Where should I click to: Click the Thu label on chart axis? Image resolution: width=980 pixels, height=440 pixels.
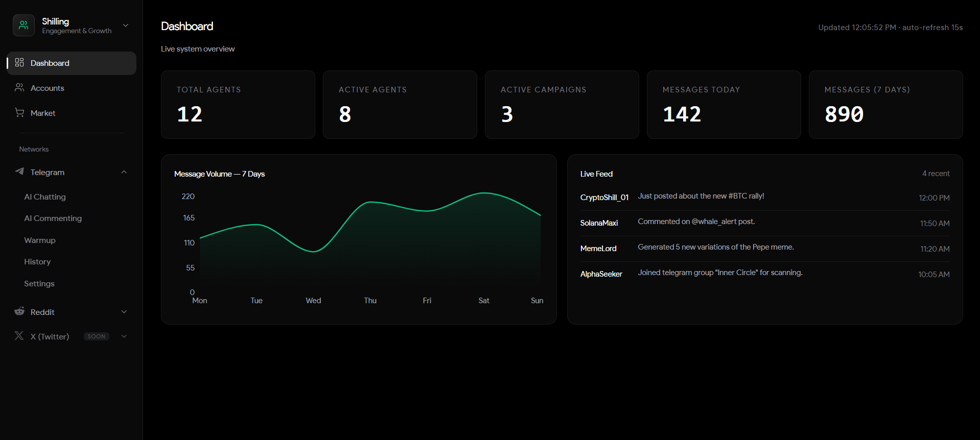point(370,301)
